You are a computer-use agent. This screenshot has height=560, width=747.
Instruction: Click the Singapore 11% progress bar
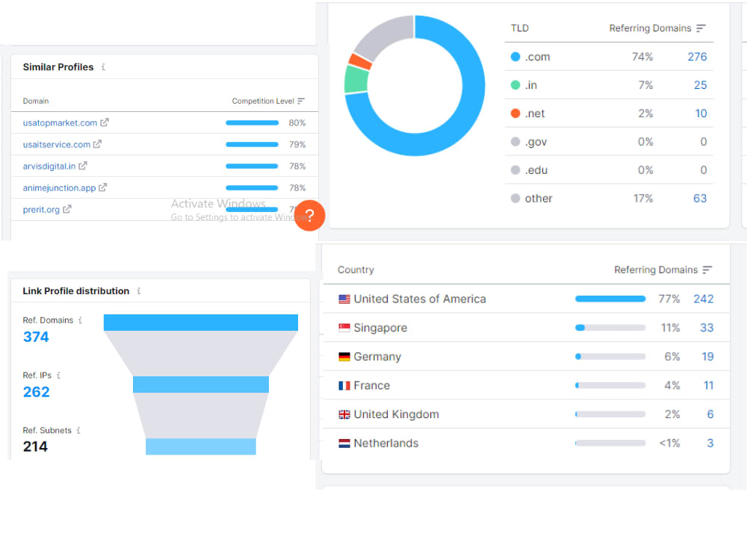610,328
